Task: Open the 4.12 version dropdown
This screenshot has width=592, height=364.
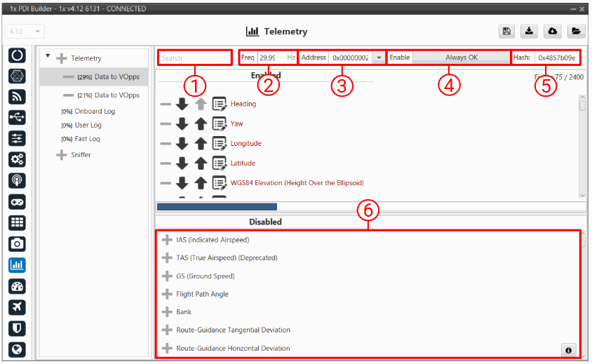Action: [25, 32]
